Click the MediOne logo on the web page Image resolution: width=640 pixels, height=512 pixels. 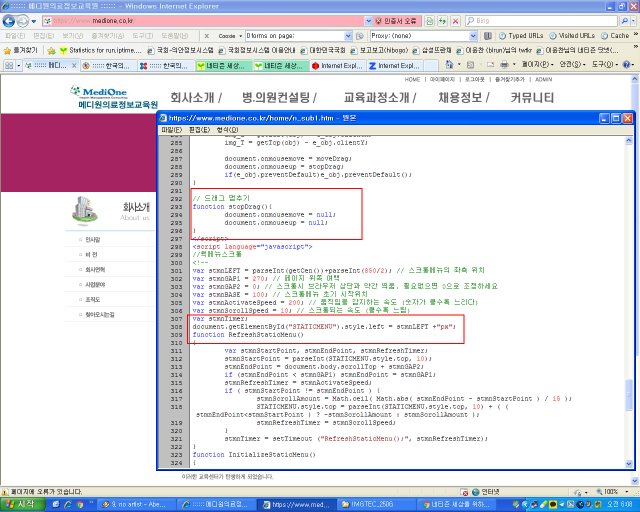coord(113,97)
